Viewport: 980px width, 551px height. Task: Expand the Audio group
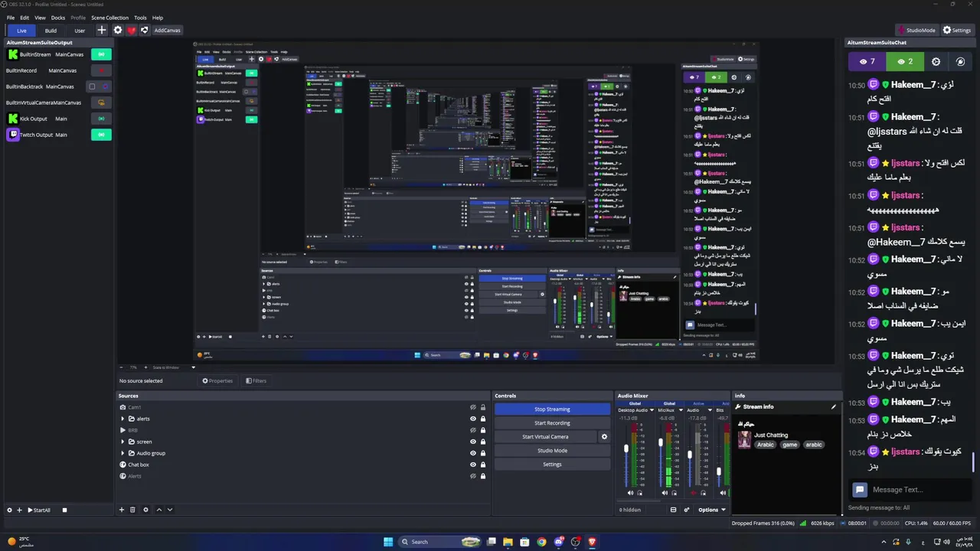[122, 453]
